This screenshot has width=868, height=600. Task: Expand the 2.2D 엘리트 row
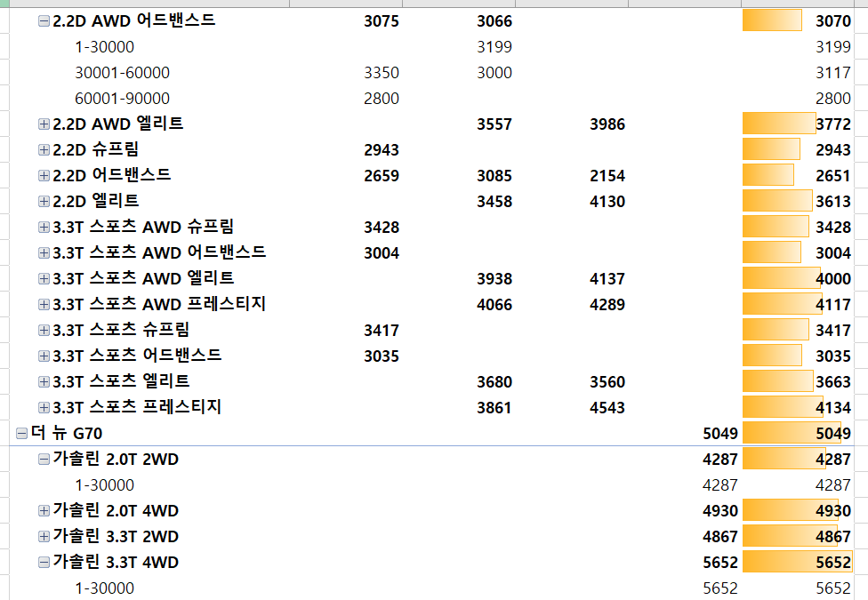44,202
